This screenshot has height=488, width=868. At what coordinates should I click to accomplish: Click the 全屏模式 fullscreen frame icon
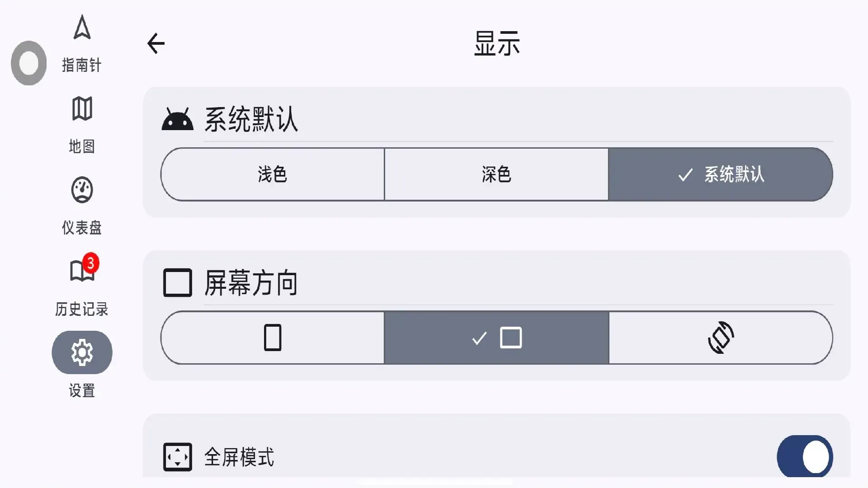click(177, 457)
